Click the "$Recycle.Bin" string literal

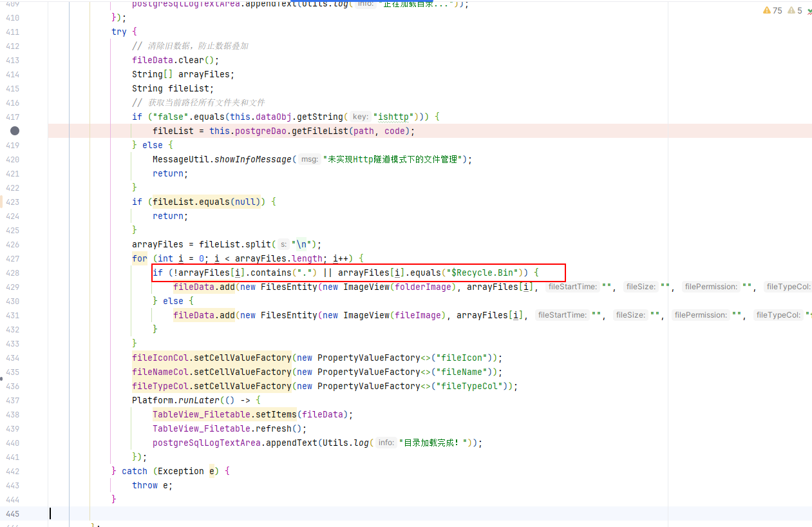tap(482, 273)
